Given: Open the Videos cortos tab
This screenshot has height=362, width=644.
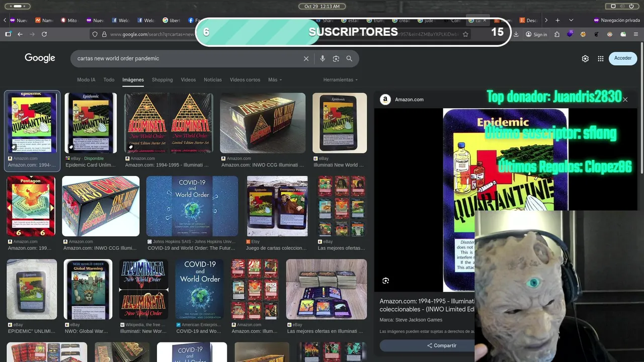Looking at the screenshot, I should coord(245,79).
